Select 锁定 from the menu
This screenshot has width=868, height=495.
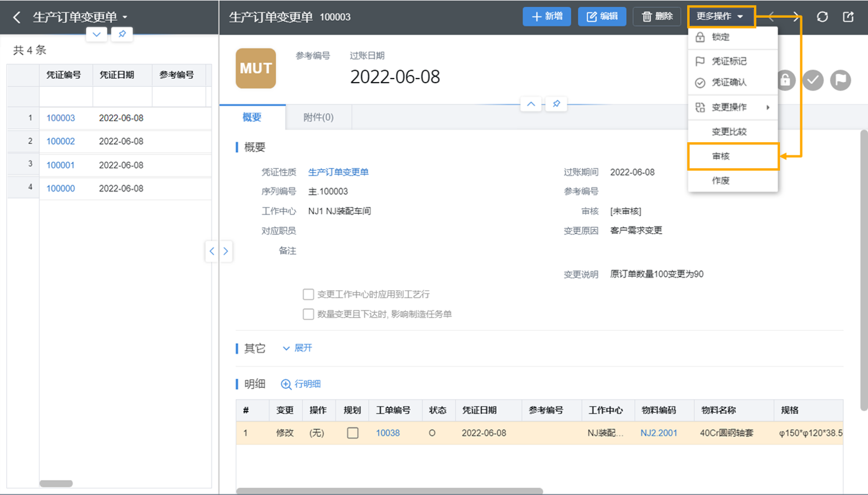[732, 37]
